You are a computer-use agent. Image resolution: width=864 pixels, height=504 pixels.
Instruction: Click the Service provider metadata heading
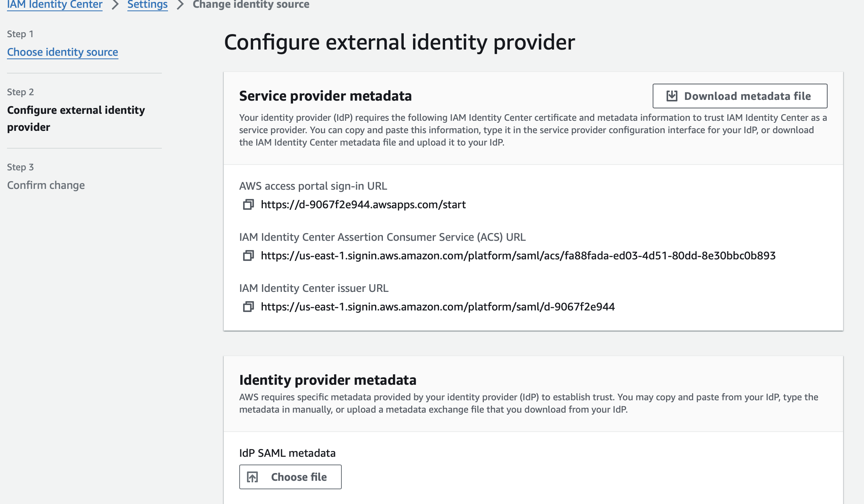tap(326, 96)
